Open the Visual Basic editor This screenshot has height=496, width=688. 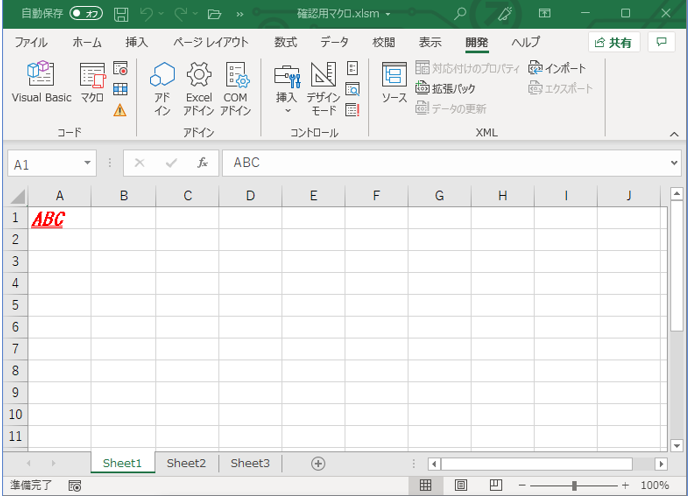point(41,83)
